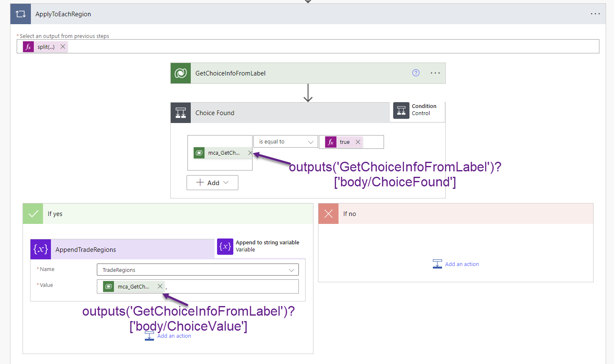Click the fx icon in the split token

click(28, 46)
